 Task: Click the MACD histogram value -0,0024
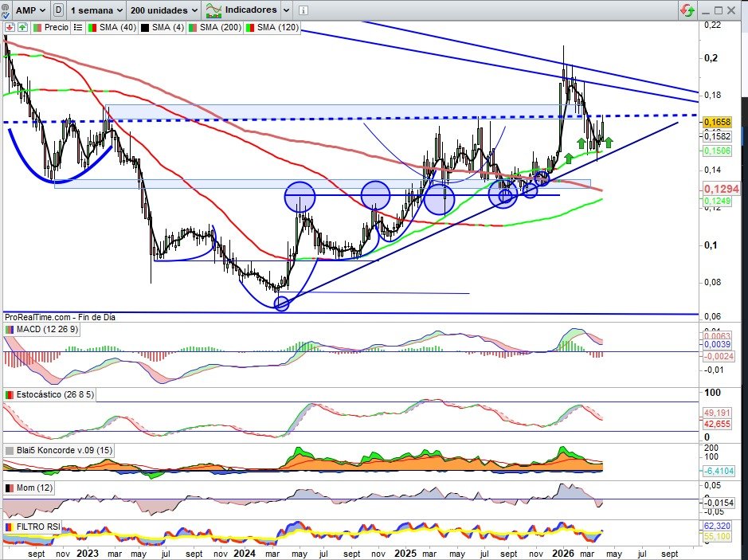pos(719,356)
